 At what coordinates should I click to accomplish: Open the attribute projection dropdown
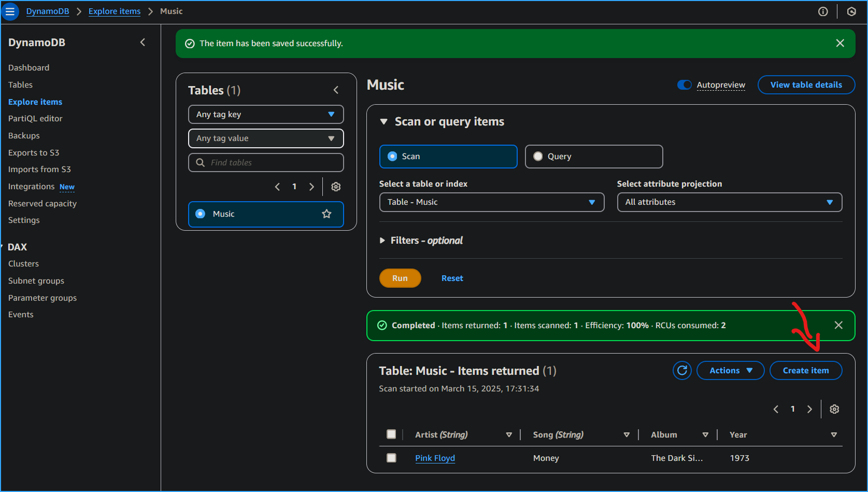(x=729, y=202)
